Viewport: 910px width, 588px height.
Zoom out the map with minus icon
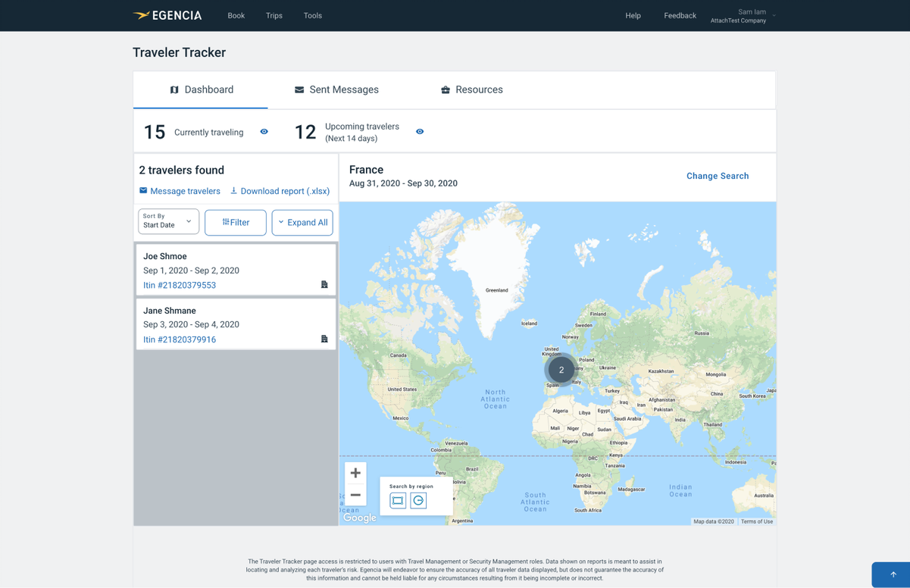[355, 495]
